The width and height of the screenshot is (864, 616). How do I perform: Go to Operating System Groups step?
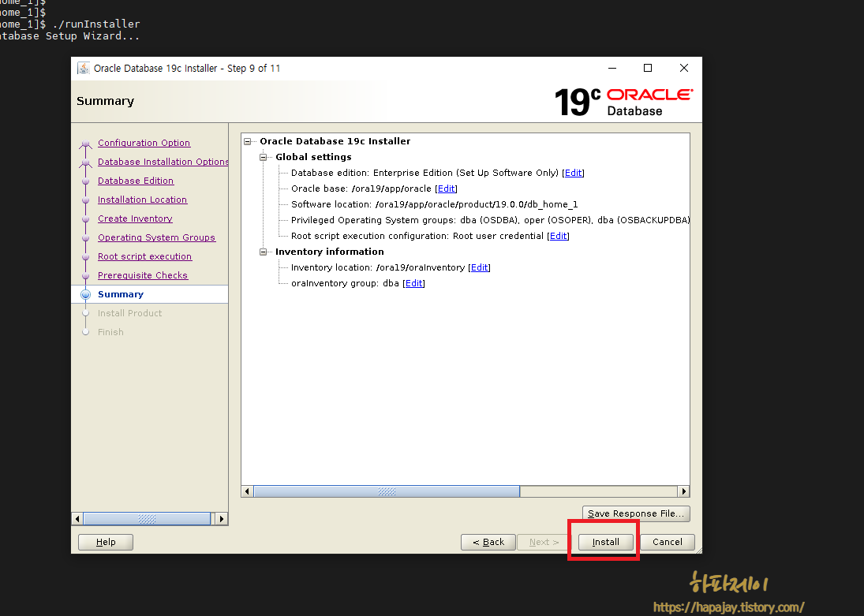pos(156,237)
